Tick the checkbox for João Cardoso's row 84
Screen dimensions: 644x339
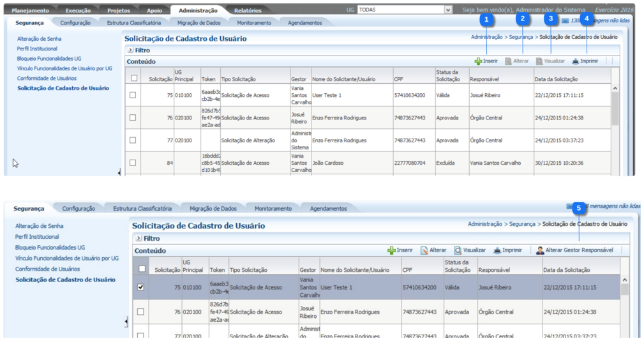click(x=133, y=163)
